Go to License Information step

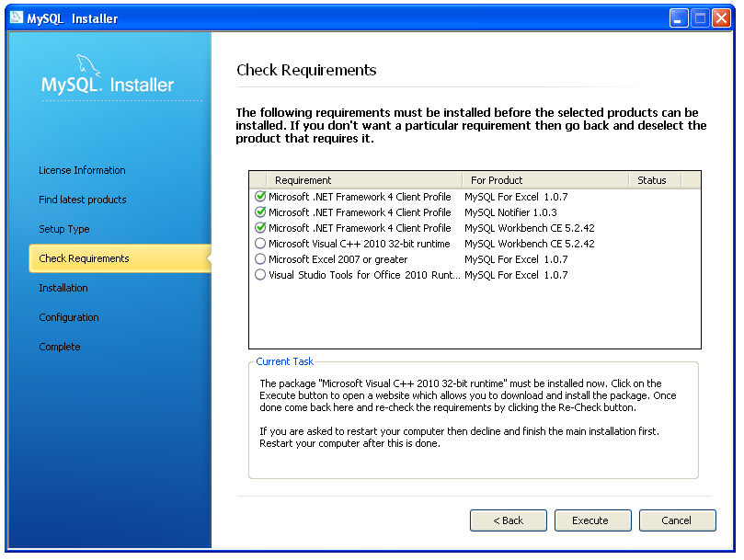tap(82, 170)
